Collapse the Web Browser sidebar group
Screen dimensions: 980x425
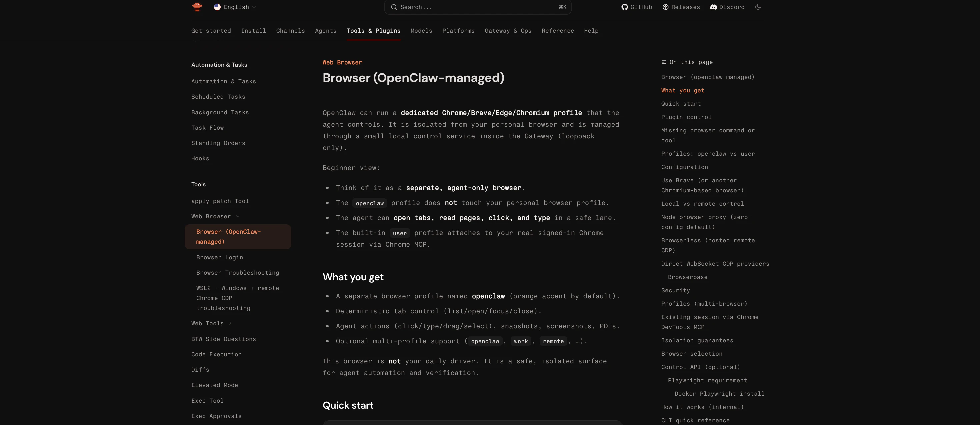coord(215,216)
